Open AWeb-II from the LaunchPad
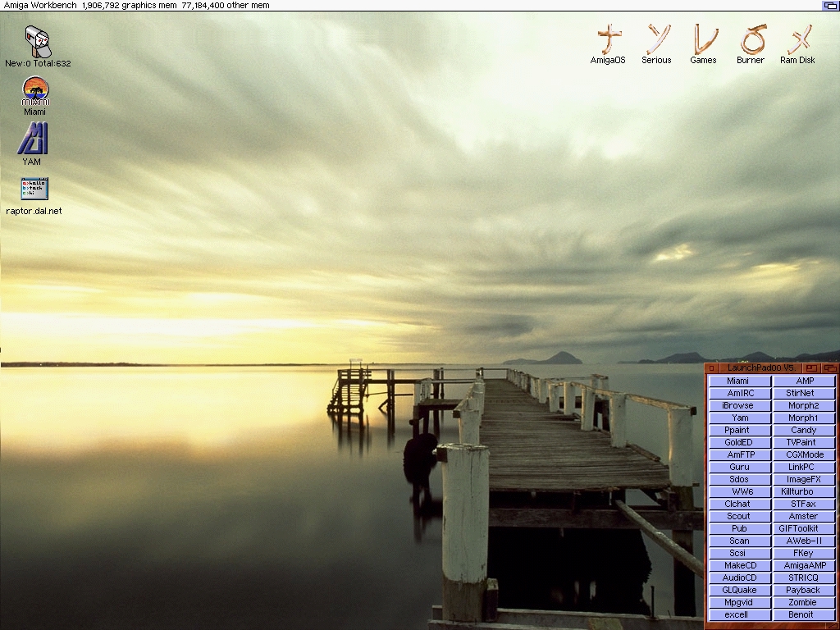Image resolution: width=840 pixels, height=630 pixels. (x=803, y=541)
